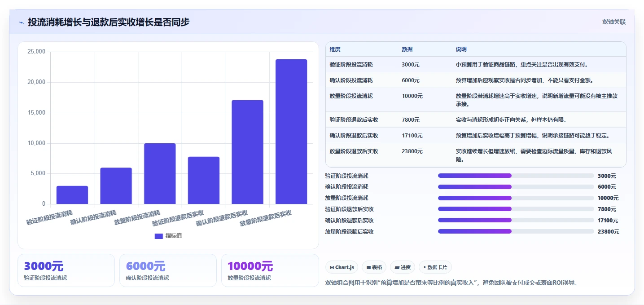Viewport: 644px width, 305px height.
Task: Click the progress bar for 放量阶段投流消耗
Action: pos(516,198)
